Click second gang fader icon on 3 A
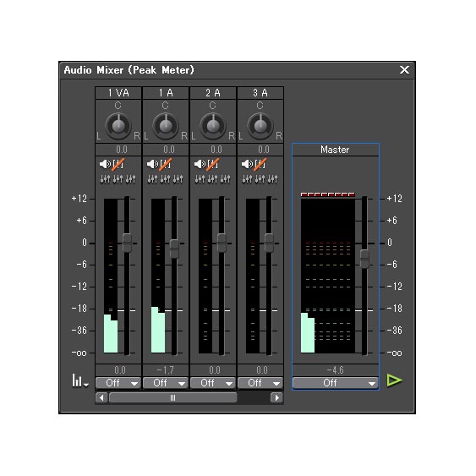 (x=260, y=179)
